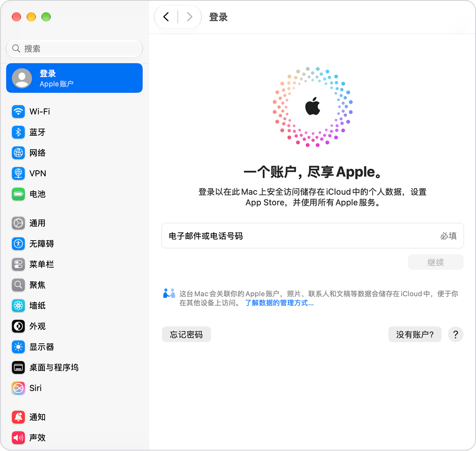Click the Bluetooth (蓝牙) icon
The height and width of the screenshot is (451, 476).
click(18, 132)
